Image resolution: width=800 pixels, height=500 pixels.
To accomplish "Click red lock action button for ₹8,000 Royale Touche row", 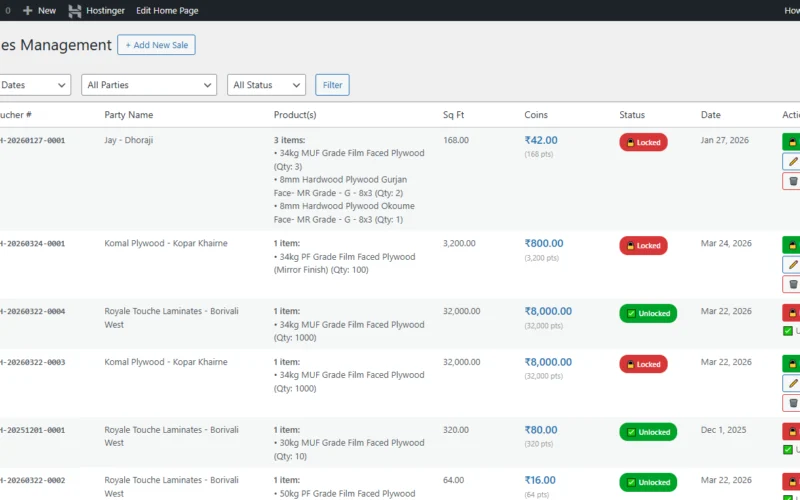I will click(x=792, y=312).
